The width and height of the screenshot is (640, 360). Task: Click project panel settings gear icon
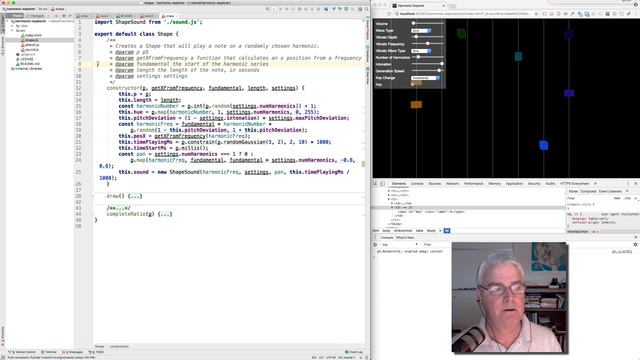pyautogui.click(x=64, y=16)
